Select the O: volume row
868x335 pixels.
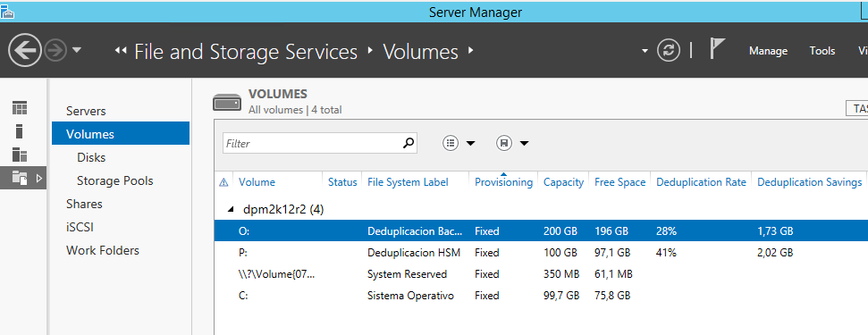tap(541, 231)
